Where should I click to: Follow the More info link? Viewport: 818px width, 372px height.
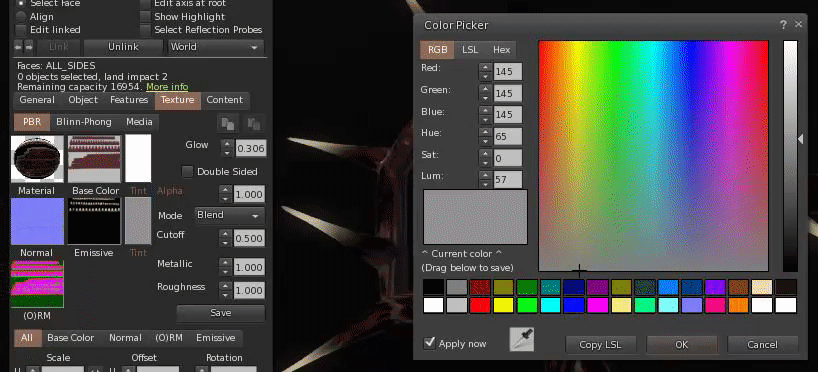click(x=167, y=87)
